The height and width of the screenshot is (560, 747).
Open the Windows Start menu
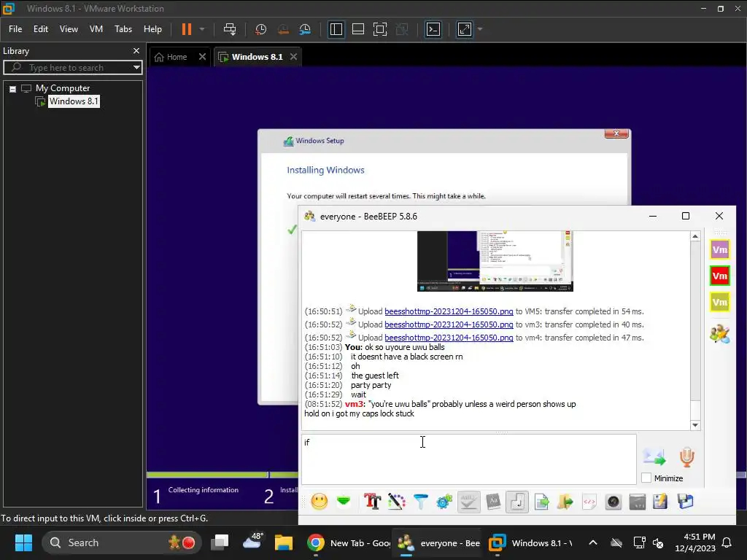pos(23,542)
